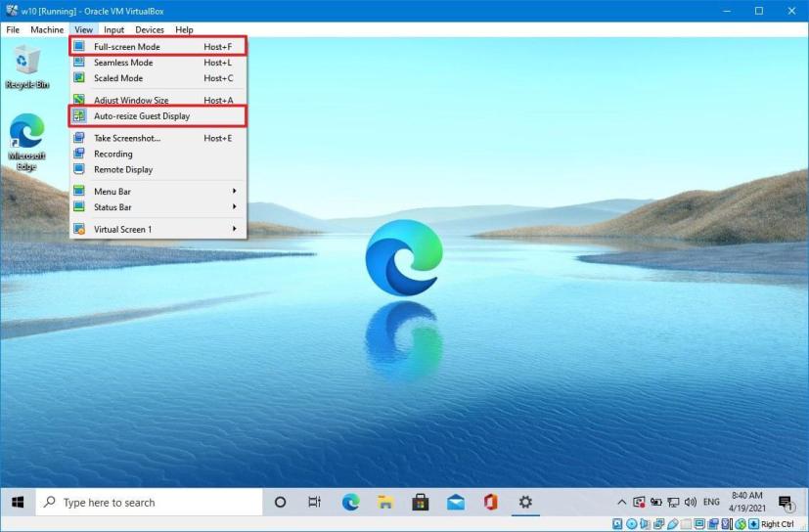
Task: Select the Microsoft Edge desktop shortcut
Action: (x=26, y=142)
